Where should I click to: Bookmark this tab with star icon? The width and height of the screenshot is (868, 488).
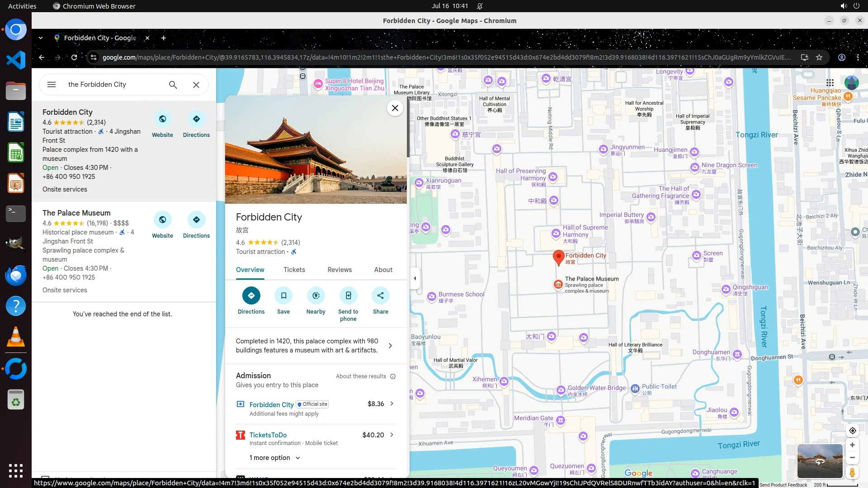point(819,57)
